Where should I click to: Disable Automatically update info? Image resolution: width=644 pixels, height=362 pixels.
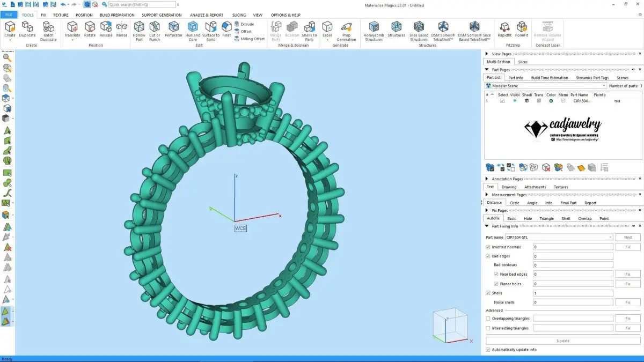[488, 350]
